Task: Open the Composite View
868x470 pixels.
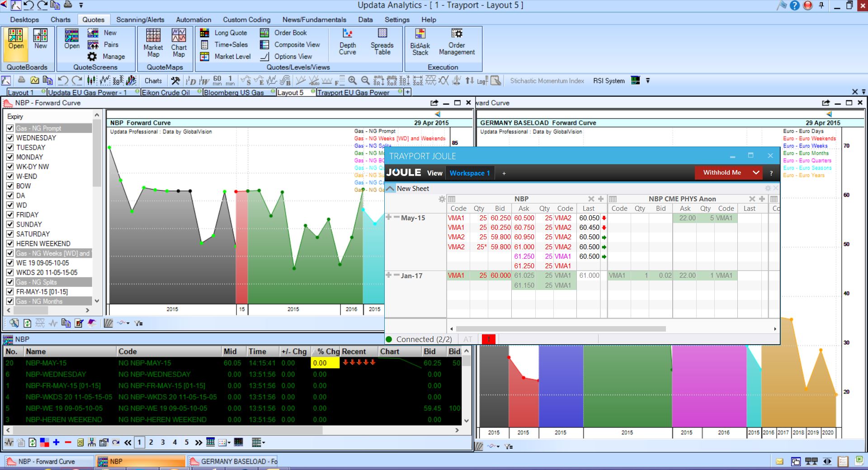Action: click(x=290, y=44)
